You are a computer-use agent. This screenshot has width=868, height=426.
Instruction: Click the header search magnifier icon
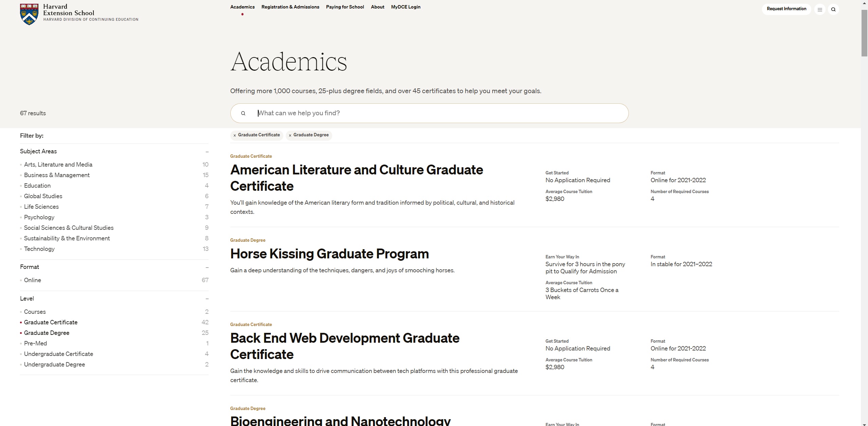(x=833, y=10)
